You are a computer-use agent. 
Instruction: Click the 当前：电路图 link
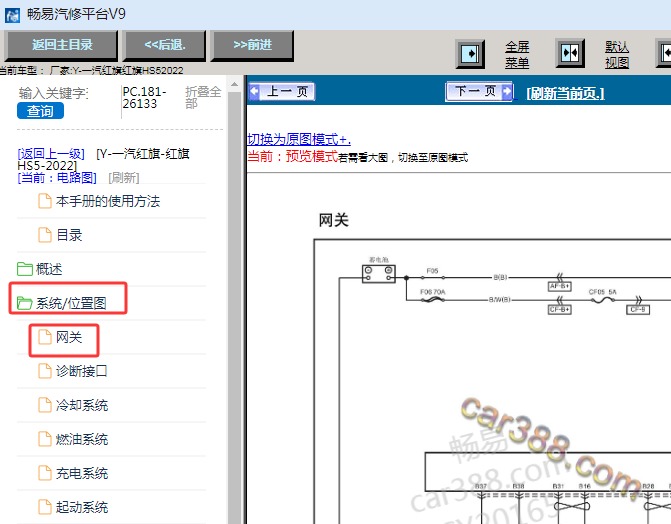(57, 177)
